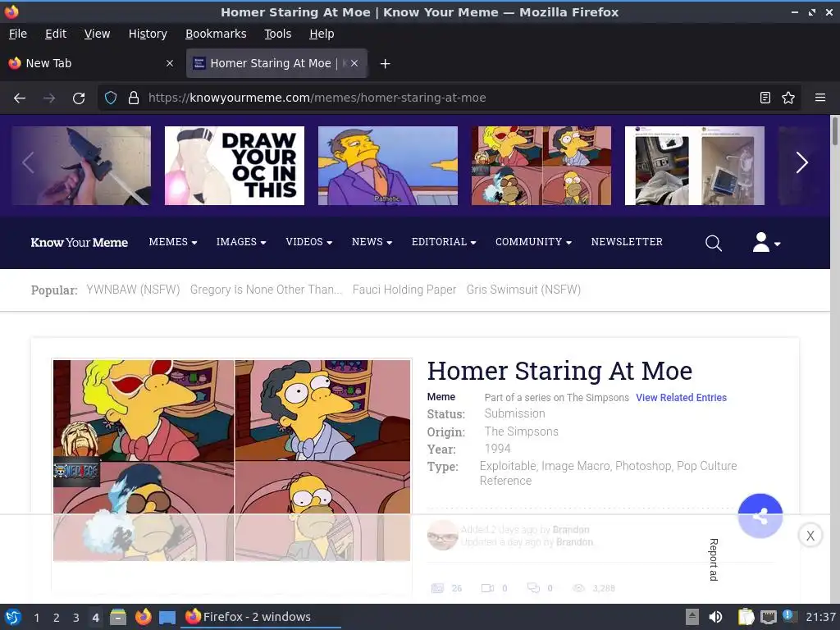The height and width of the screenshot is (630, 840).
Task: Open the removable media eject tray icon
Action: tap(692, 617)
